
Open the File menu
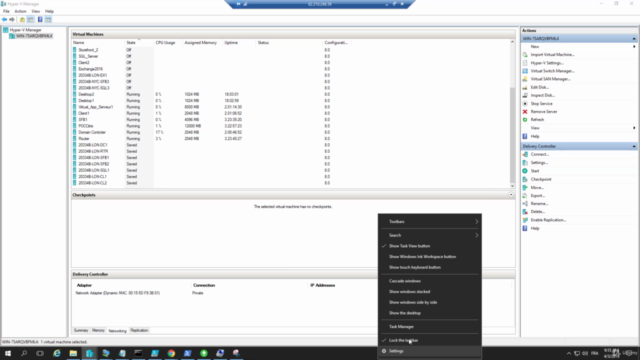point(6,11)
